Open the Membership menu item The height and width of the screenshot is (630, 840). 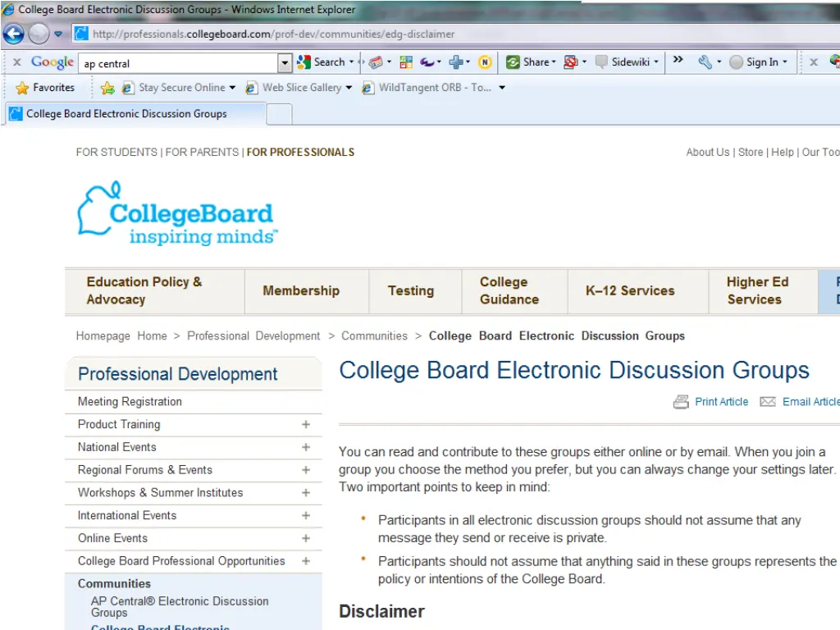[307, 291]
